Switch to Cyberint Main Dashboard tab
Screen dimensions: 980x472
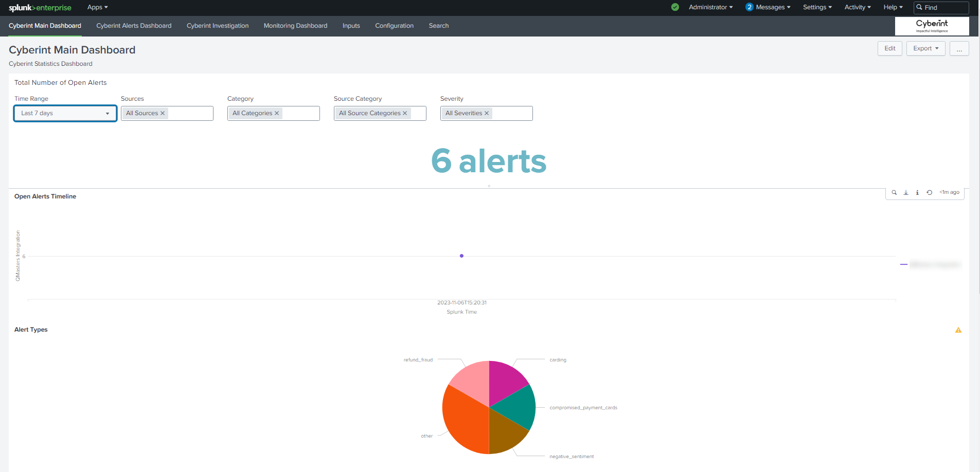click(x=45, y=26)
